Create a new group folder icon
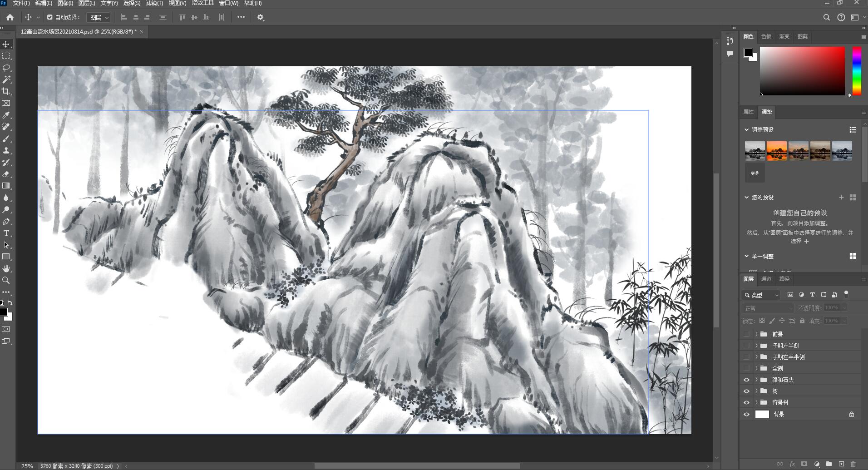The image size is (868, 470). (829, 464)
